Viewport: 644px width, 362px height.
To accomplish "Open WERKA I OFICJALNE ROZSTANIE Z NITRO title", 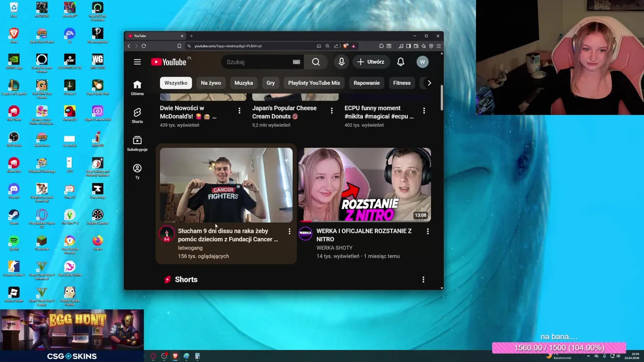I will click(364, 235).
